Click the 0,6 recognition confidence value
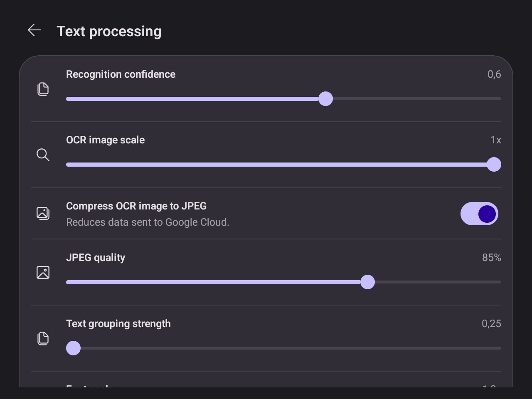 [x=494, y=74]
